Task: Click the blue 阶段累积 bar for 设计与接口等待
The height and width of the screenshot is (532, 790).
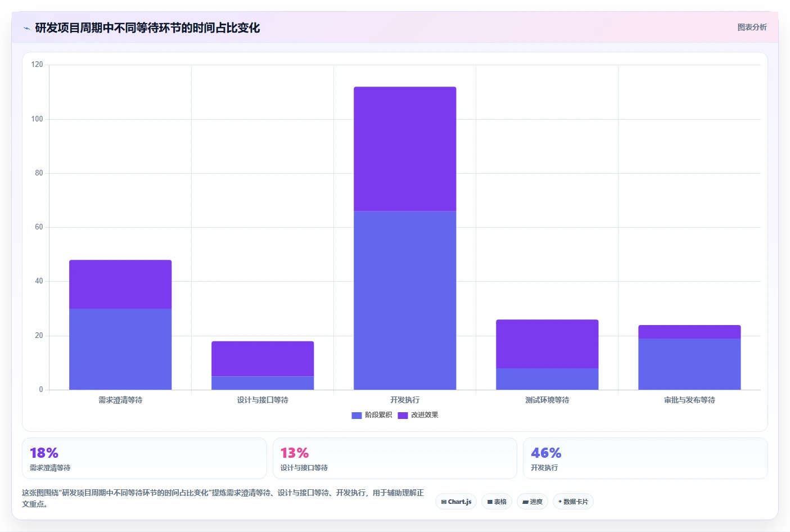Action: (x=263, y=383)
